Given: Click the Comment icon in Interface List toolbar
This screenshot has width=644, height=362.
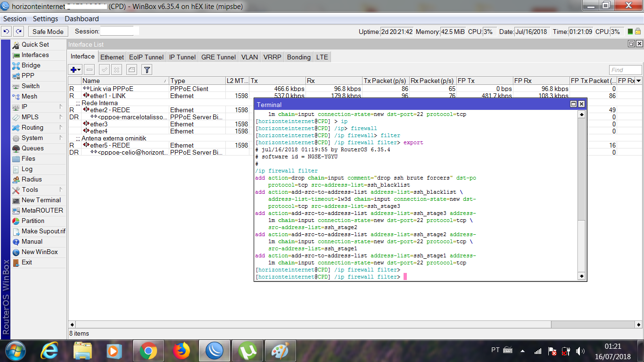Looking at the screenshot, I should point(132,70).
